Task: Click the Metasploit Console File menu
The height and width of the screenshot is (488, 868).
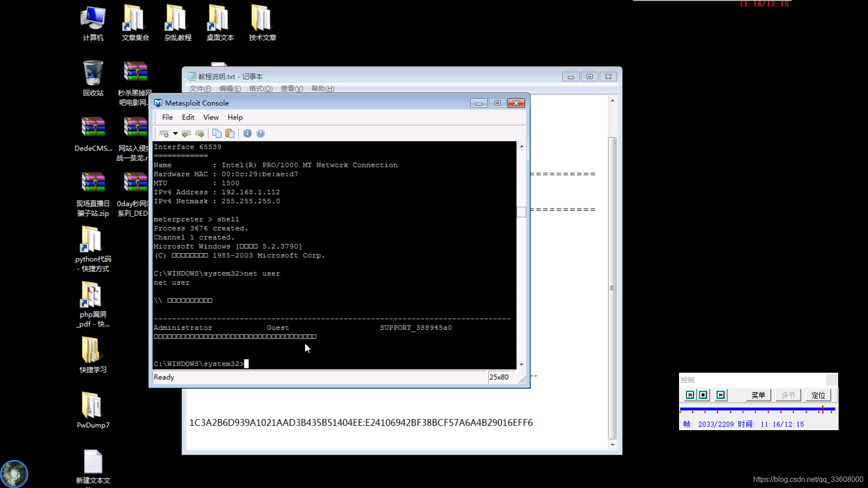Action: (x=168, y=117)
